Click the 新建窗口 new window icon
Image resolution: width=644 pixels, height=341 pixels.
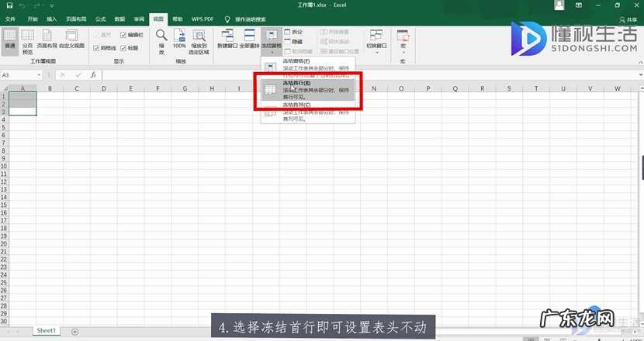tap(227, 39)
